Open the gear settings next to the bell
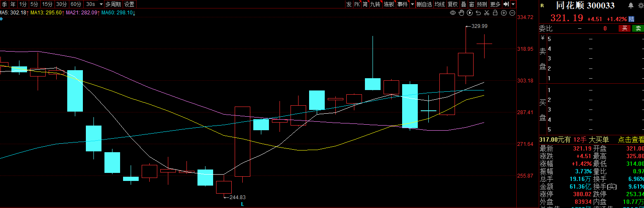Screen dimensions: 644x208 coord(641,5)
